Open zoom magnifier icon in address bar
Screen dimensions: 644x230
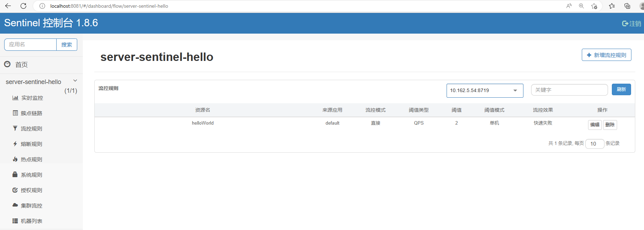tap(581, 6)
